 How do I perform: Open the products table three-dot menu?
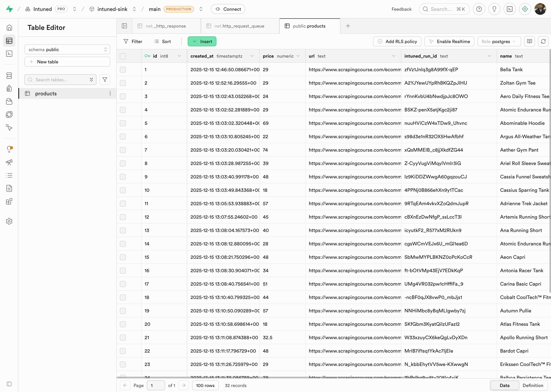point(110,93)
